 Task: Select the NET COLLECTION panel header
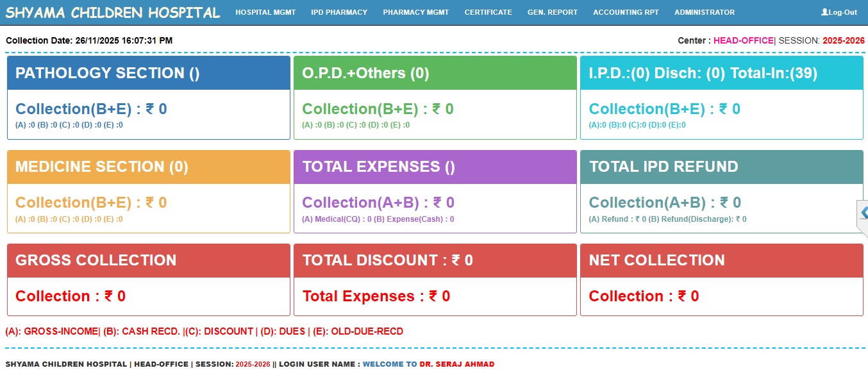pos(722,260)
